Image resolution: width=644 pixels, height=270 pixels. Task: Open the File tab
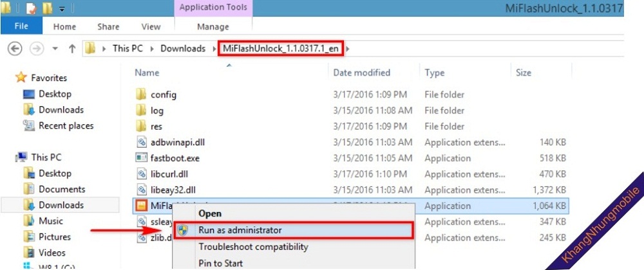(x=21, y=26)
